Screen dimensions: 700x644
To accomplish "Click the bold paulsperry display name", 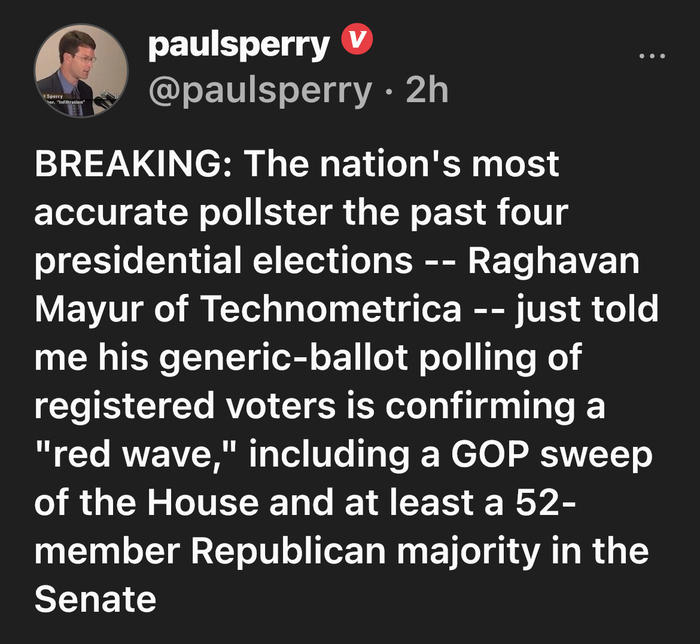I will pos(237,44).
